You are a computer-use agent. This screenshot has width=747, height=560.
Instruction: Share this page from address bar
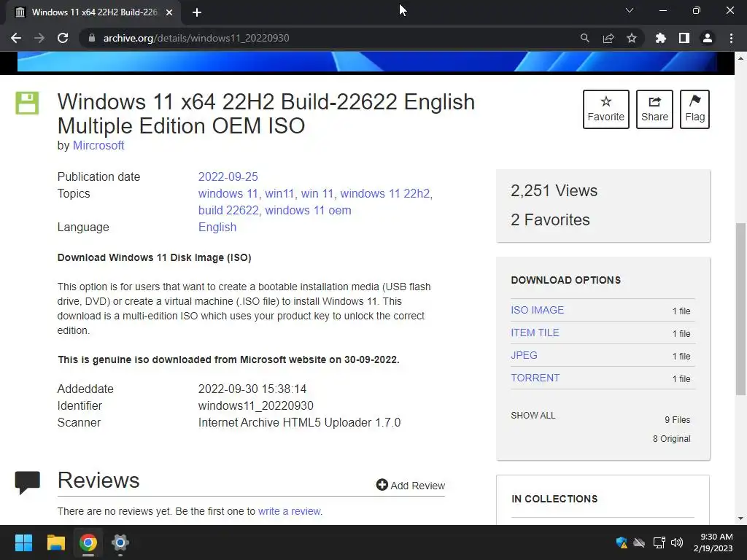click(608, 38)
